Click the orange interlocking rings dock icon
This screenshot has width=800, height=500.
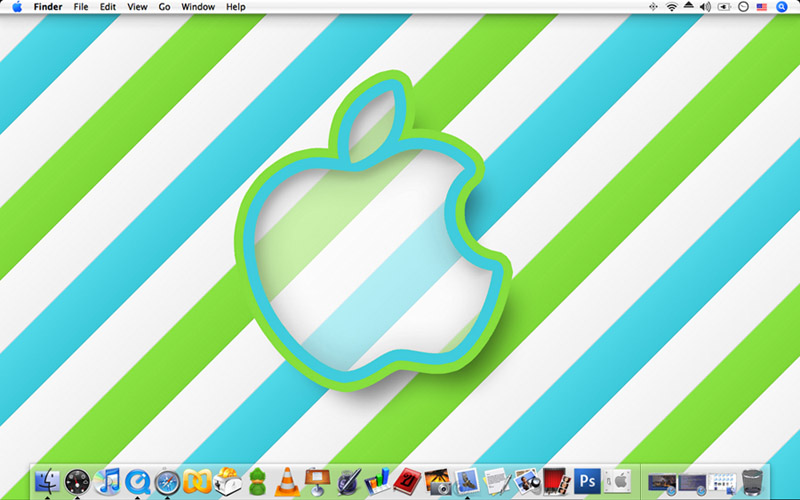(x=197, y=482)
